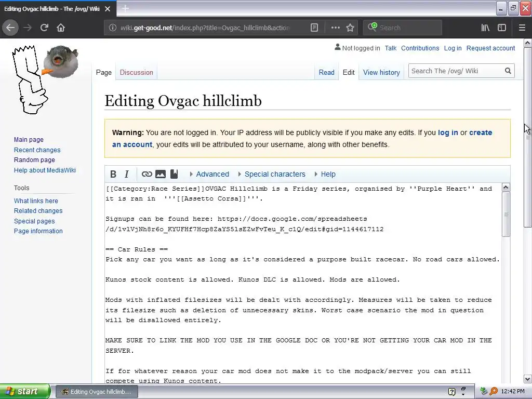Image resolution: width=532 pixels, height=399 pixels.
Task: Click the textarea scroll-up arrow
Action: (x=506, y=187)
